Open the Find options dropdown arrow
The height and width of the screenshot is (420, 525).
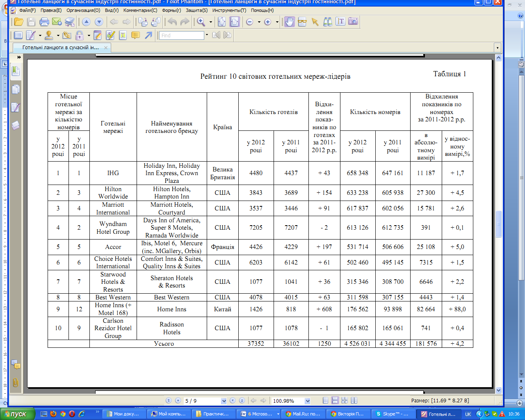(x=207, y=36)
